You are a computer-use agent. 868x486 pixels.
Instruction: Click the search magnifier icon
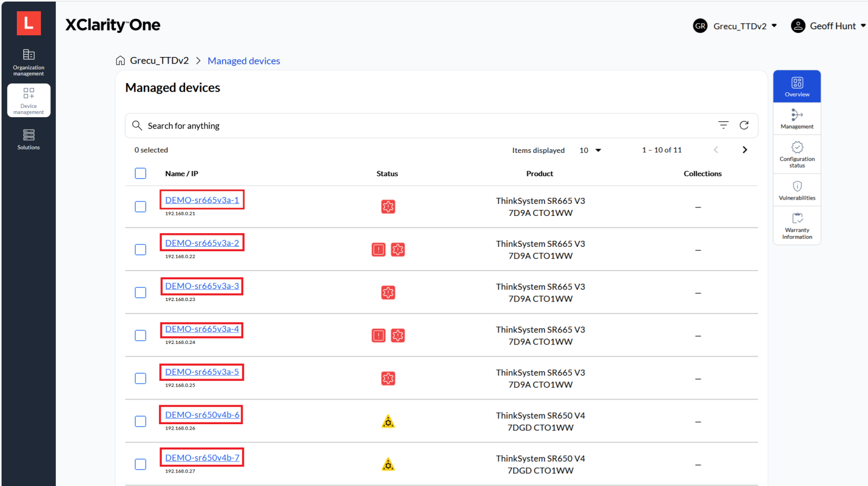[x=137, y=125]
